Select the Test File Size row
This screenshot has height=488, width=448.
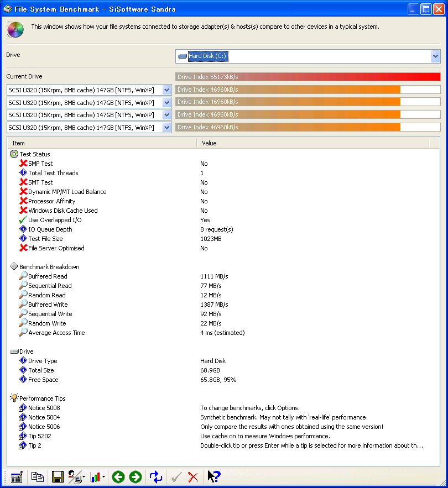click(223, 239)
